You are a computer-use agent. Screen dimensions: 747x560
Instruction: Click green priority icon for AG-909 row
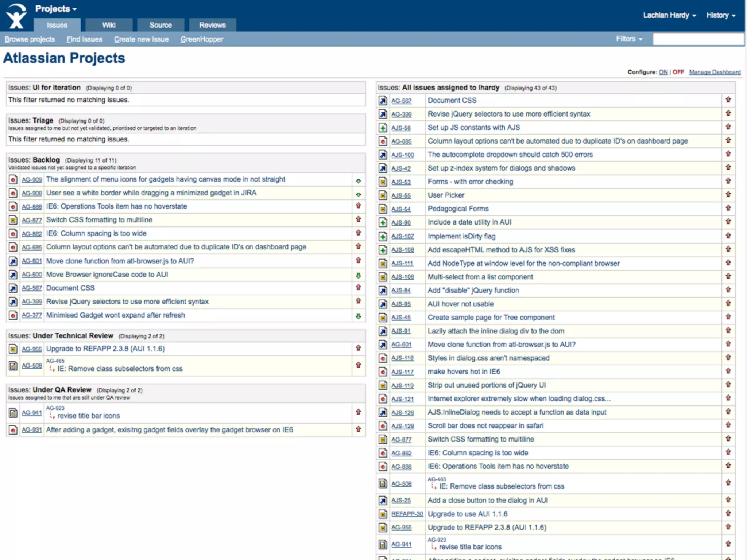[x=358, y=181]
